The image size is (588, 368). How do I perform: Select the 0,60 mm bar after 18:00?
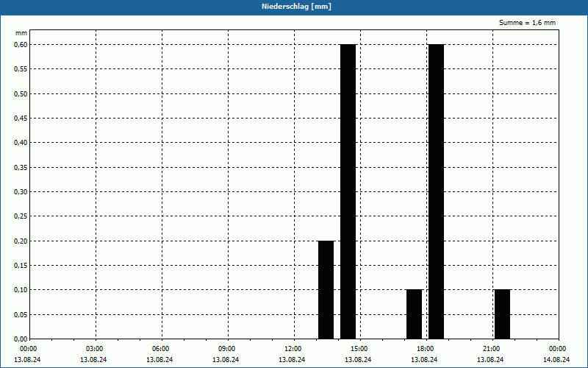[436, 191]
